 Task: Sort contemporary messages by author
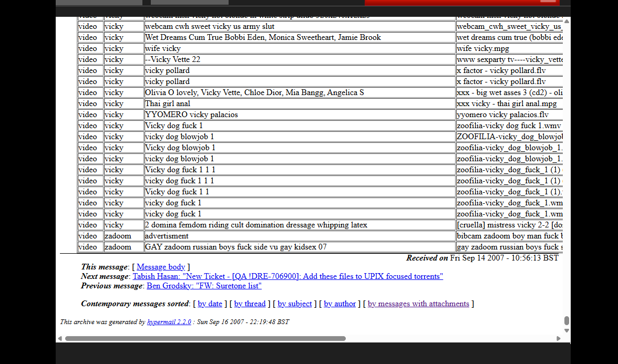click(339, 304)
